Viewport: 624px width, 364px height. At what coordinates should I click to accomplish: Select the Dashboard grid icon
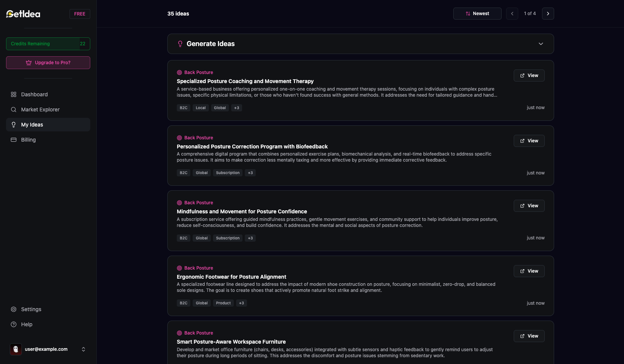click(x=14, y=94)
